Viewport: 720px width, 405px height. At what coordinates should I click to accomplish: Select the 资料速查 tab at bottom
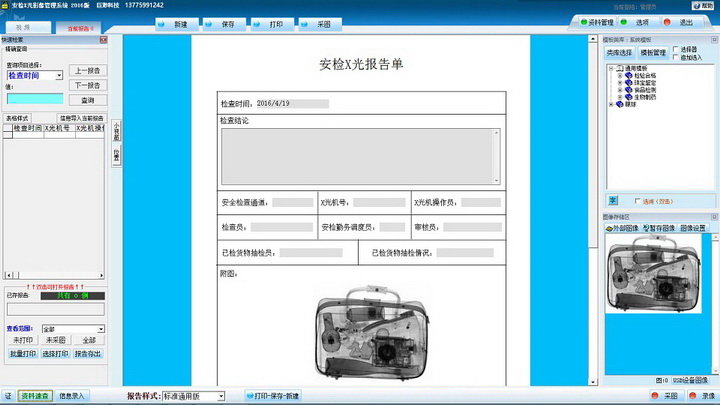click(x=36, y=396)
